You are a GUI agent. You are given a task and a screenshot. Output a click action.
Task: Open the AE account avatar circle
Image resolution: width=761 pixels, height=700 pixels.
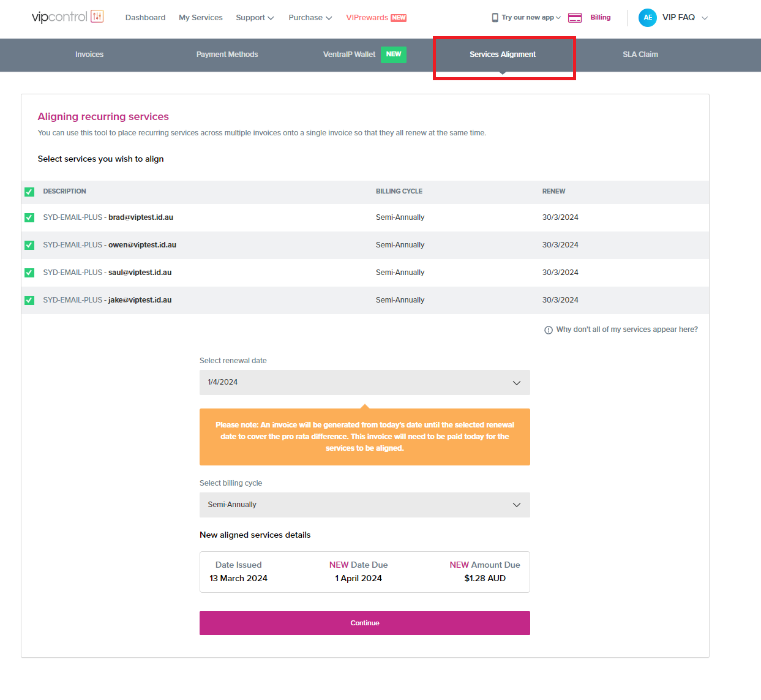pos(648,18)
